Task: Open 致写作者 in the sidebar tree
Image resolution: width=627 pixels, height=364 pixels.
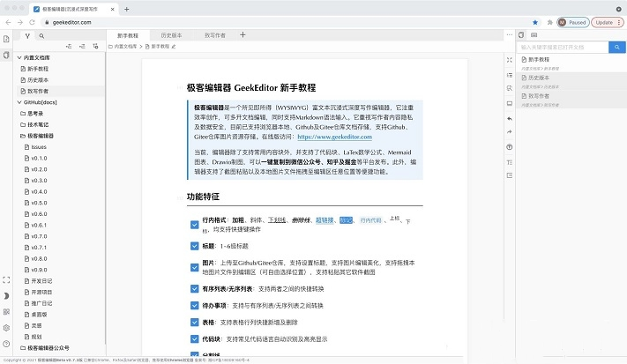Action: pos(38,91)
